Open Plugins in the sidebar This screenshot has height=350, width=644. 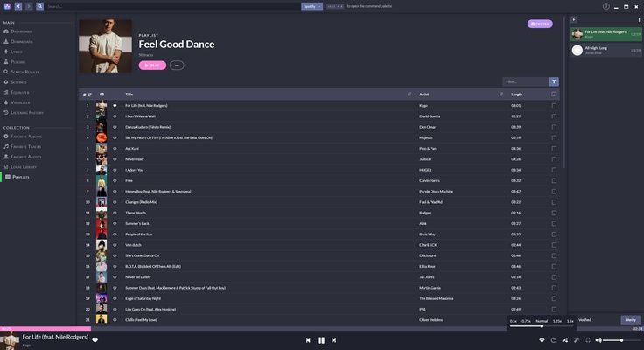tap(14, 61)
